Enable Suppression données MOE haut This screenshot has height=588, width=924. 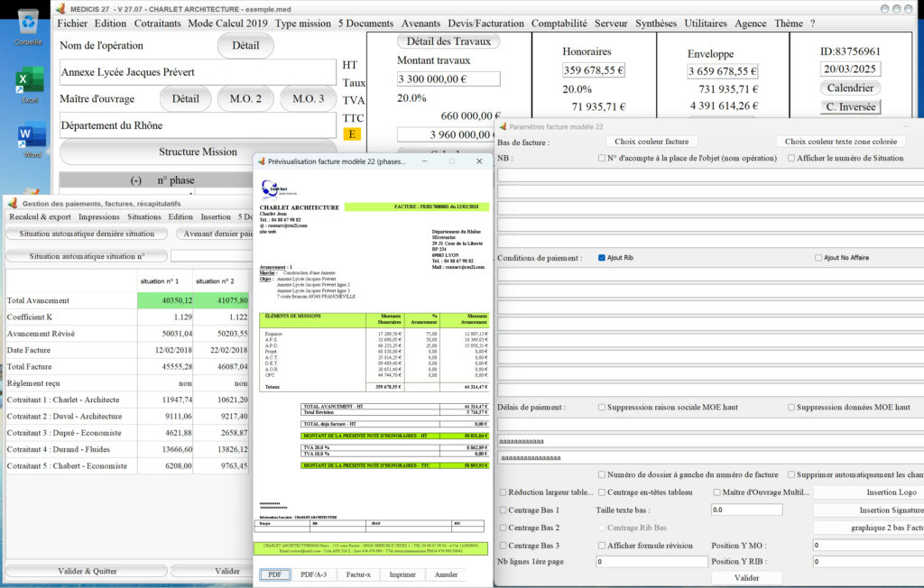(x=791, y=407)
